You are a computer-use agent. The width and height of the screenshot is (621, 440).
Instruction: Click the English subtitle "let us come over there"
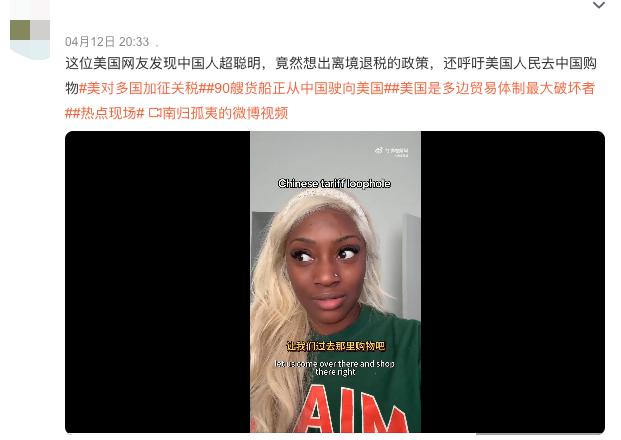[335, 368]
